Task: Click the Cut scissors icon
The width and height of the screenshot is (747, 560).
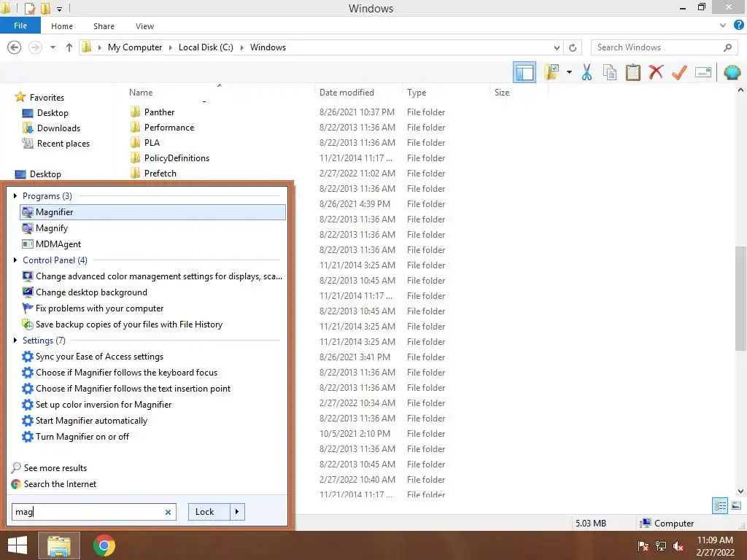Action: [587, 72]
